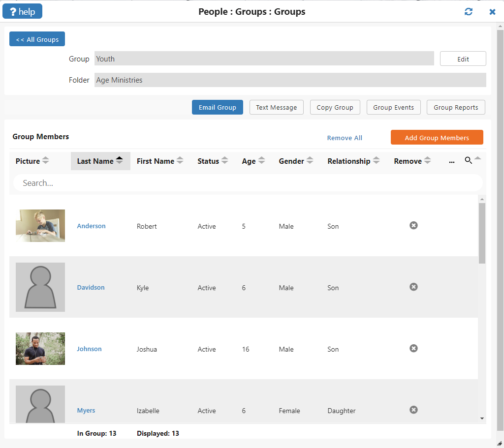Click the refresh icon in title bar
The height and width of the screenshot is (448, 504).
pos(468,12)
